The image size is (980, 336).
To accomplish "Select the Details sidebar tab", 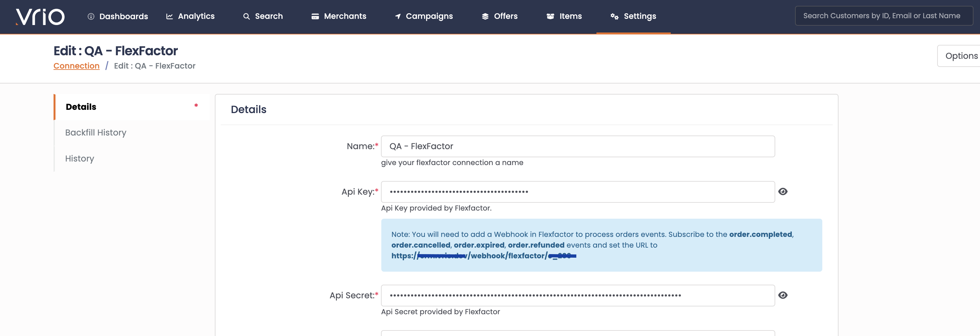I will (132, 107).
